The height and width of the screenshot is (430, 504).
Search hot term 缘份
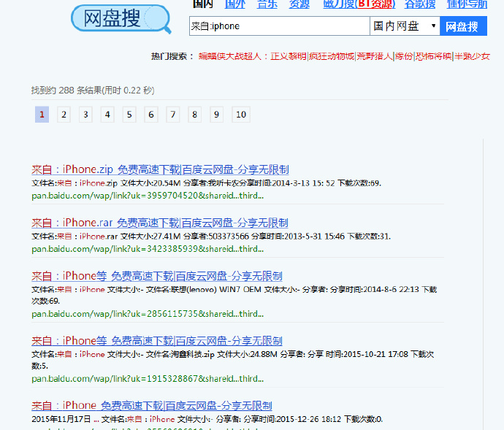tap(404, 56)
